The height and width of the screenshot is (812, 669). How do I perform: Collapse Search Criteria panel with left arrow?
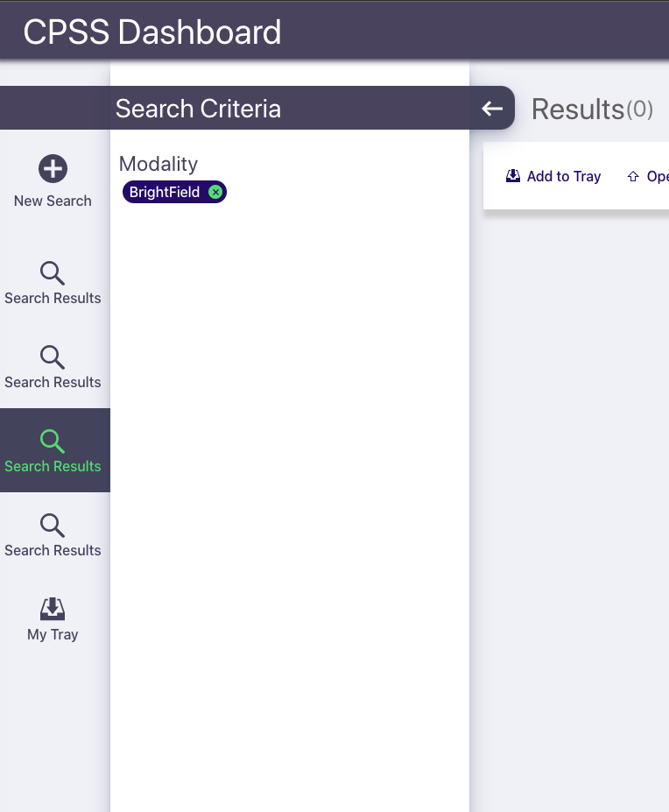click(x=492, y=109)
